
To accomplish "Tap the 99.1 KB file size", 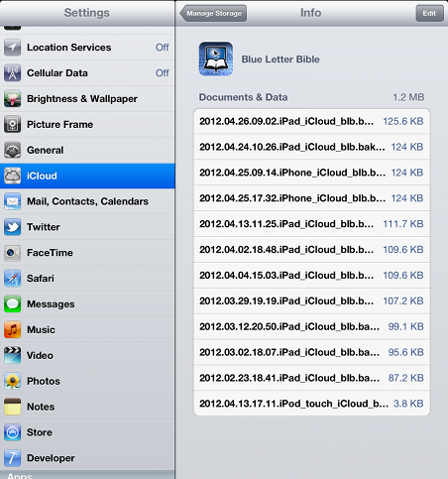I will point(405,326).
